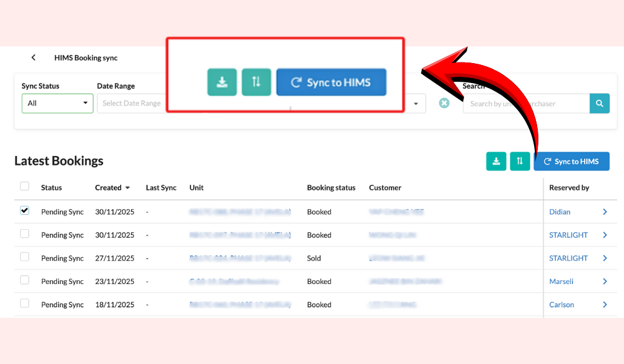Click the Select Date Range field

click(x=132, y=103)
